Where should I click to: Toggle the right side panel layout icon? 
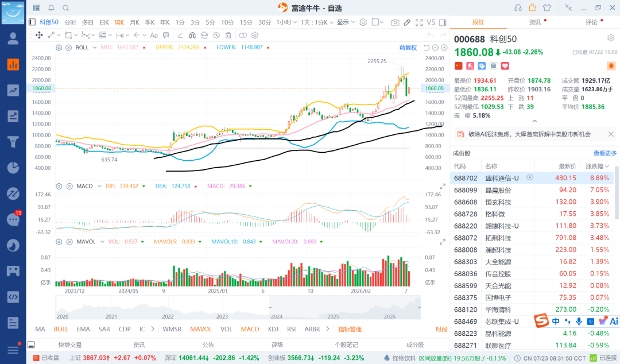pos(443,22)
